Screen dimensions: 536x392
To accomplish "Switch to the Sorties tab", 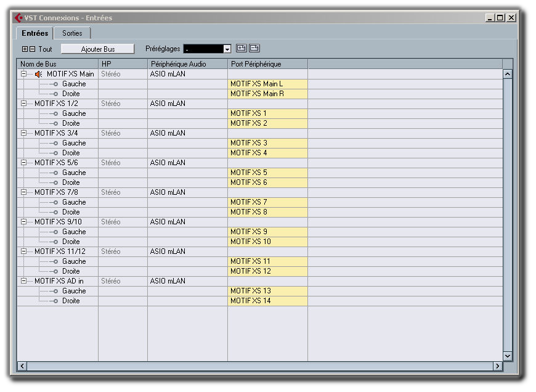I will (72, 33).
